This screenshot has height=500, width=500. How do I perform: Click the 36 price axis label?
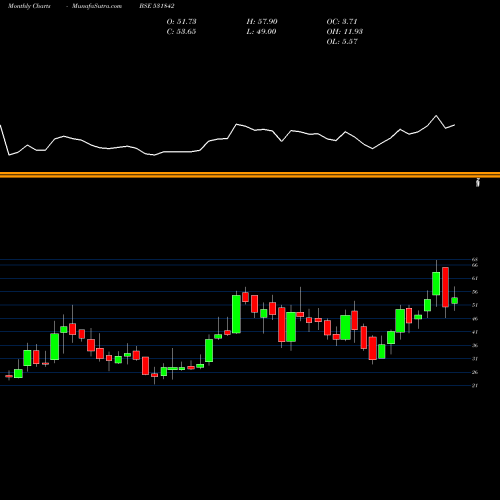coord(475,345)
